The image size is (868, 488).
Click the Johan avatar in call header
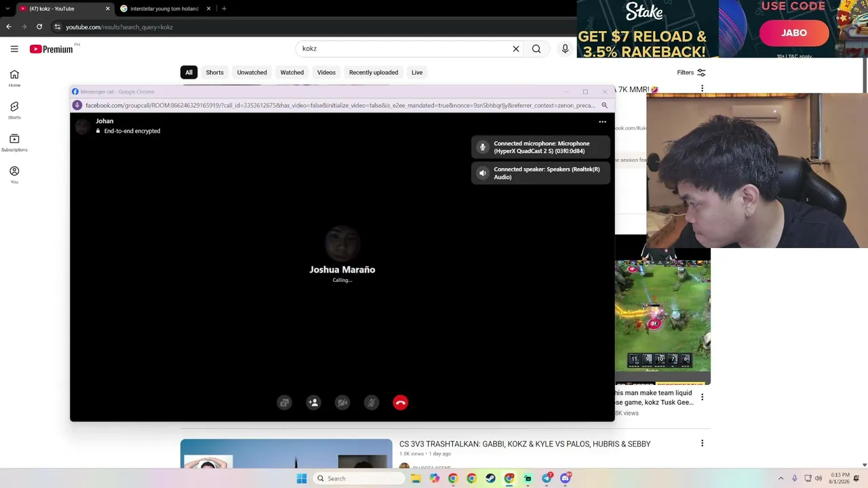click(83, 125)
